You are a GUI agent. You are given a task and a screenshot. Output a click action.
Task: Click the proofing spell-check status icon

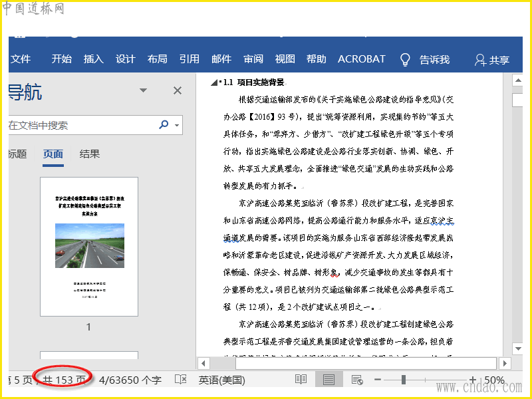coord(180,379)
